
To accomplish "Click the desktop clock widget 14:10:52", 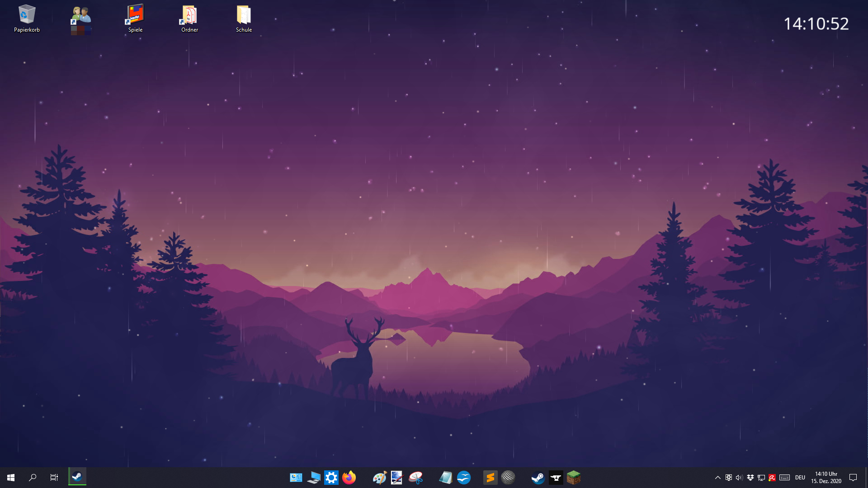I will (816, 24).
